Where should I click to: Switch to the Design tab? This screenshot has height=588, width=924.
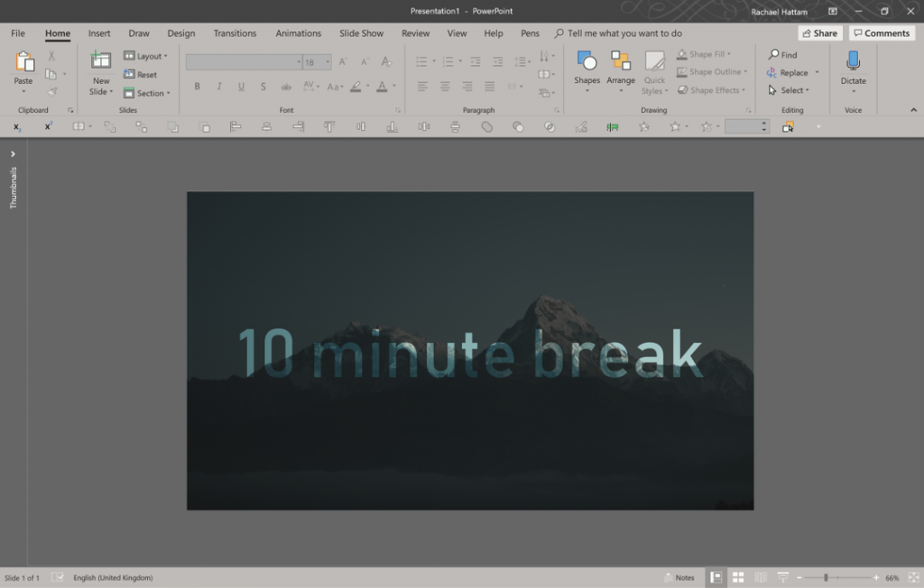pyautogui.click(x=180, y=33)
